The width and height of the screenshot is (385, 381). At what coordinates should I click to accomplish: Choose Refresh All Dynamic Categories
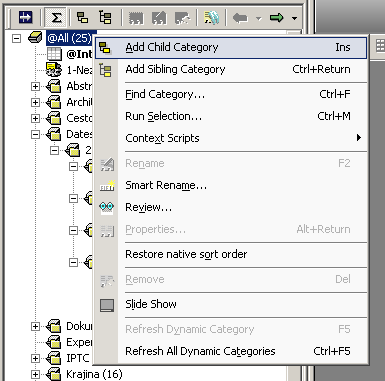(x=231, y=351)
